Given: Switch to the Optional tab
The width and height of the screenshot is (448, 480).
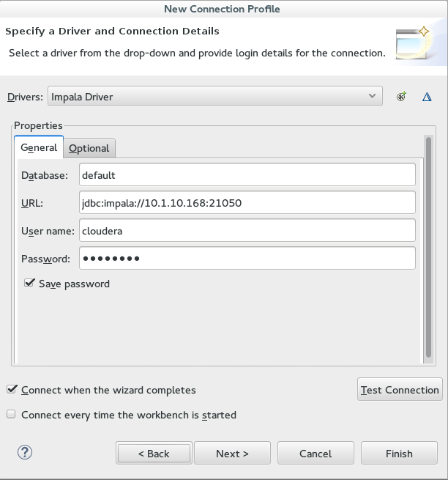Looking at the screenshot, I should coord(89,148).
